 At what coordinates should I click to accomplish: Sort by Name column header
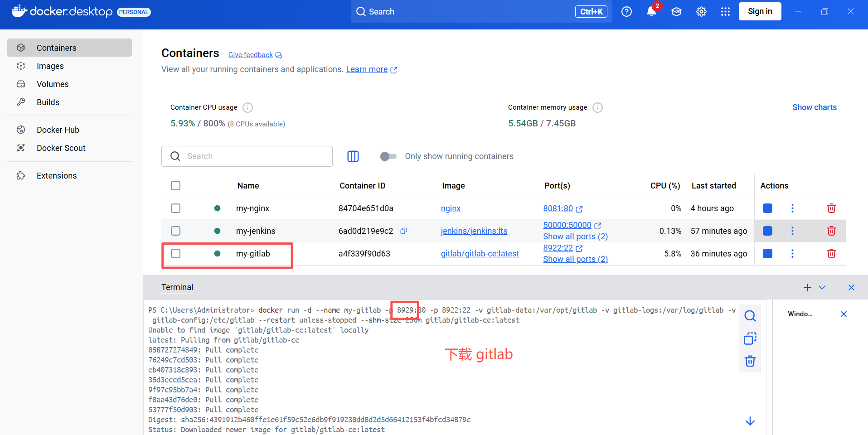click(248, 186)
